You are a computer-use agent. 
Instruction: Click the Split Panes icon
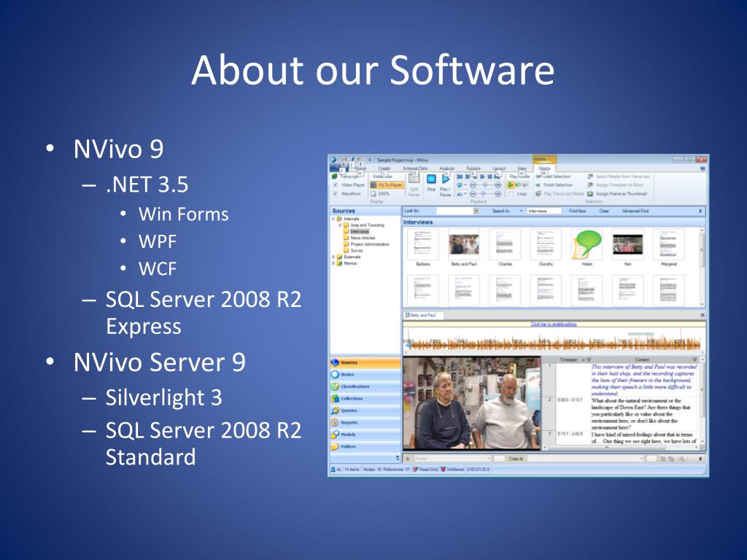(x=414, y=179)
